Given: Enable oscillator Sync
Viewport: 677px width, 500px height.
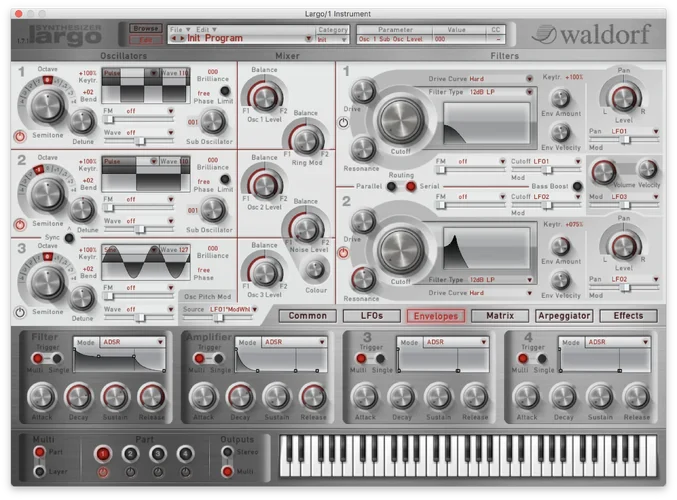Looking at the screenshot, I should [x=69, y=237].
